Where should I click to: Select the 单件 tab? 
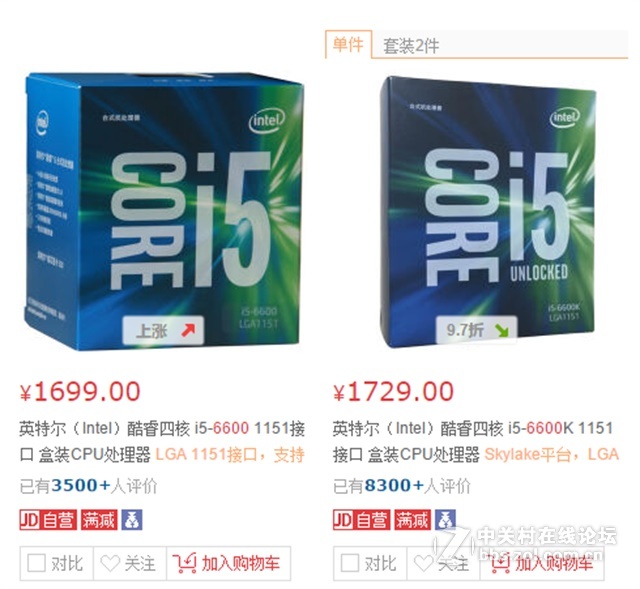point(348,44)
